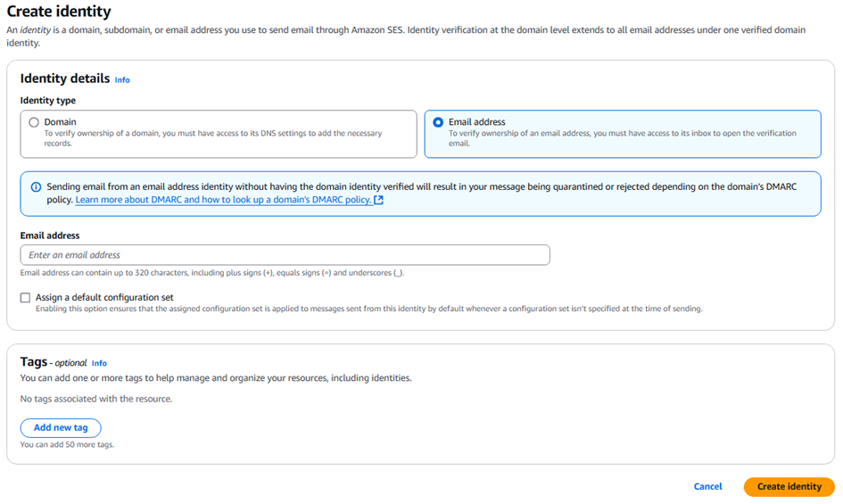The image size is (843, 504).
Task: Open Info link beside Tags heading
Action: pyautogui.click(x=99, y=363)
